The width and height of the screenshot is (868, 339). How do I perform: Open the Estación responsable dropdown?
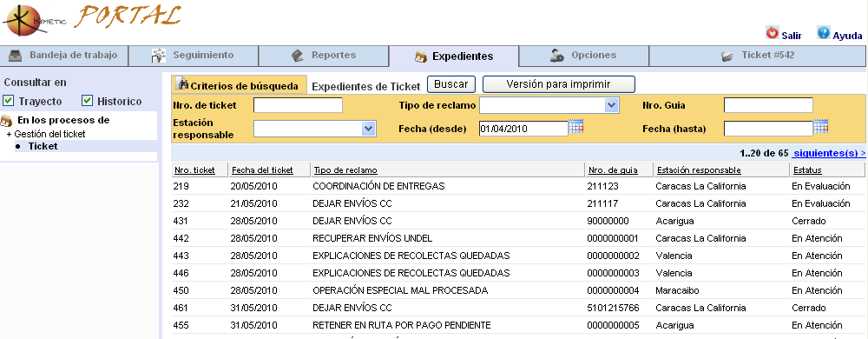(369, 129)
